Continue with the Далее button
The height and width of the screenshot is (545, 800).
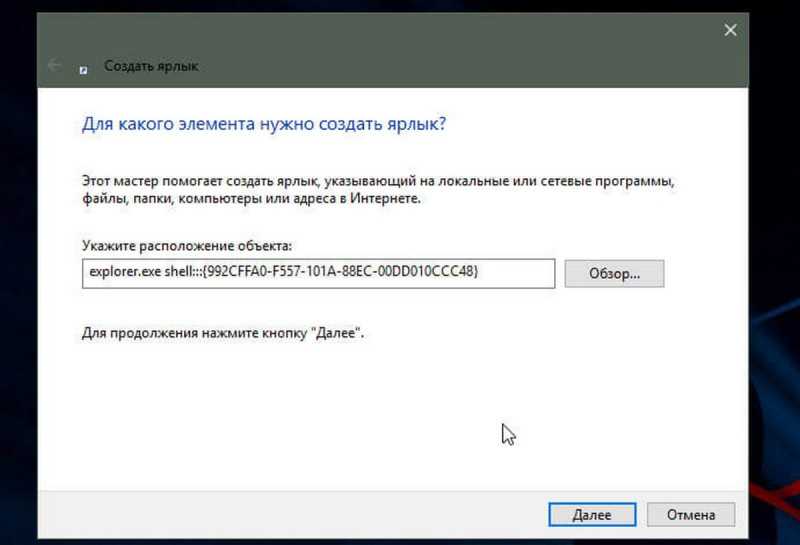[x=592, y=514]
